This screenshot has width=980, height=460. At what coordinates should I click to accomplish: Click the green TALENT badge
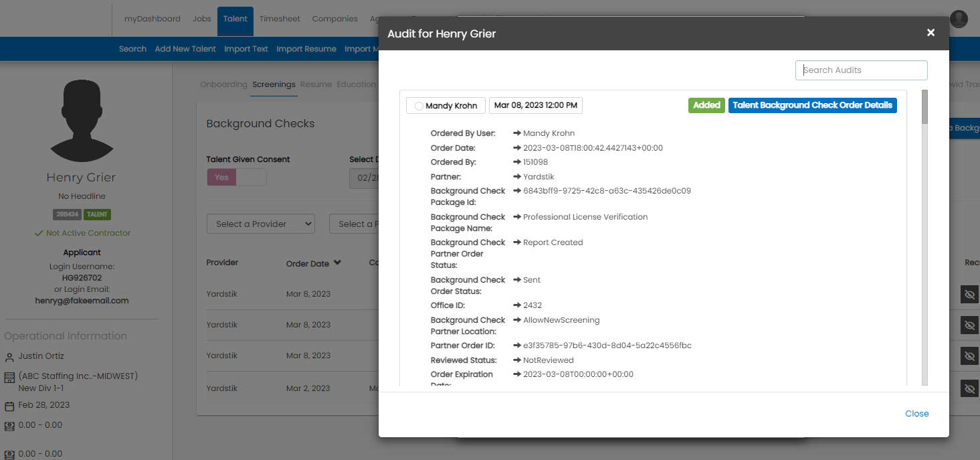(x=97, y=214)
